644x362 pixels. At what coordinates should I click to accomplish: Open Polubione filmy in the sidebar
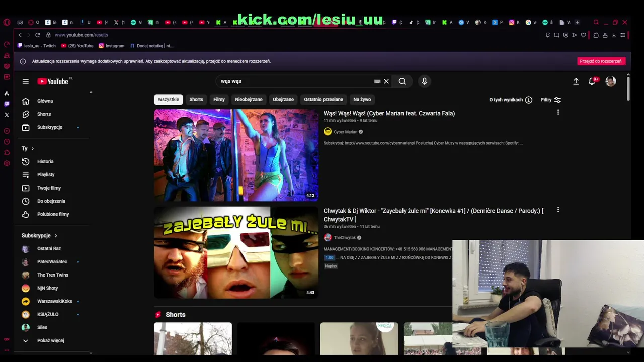coord(53,214)
